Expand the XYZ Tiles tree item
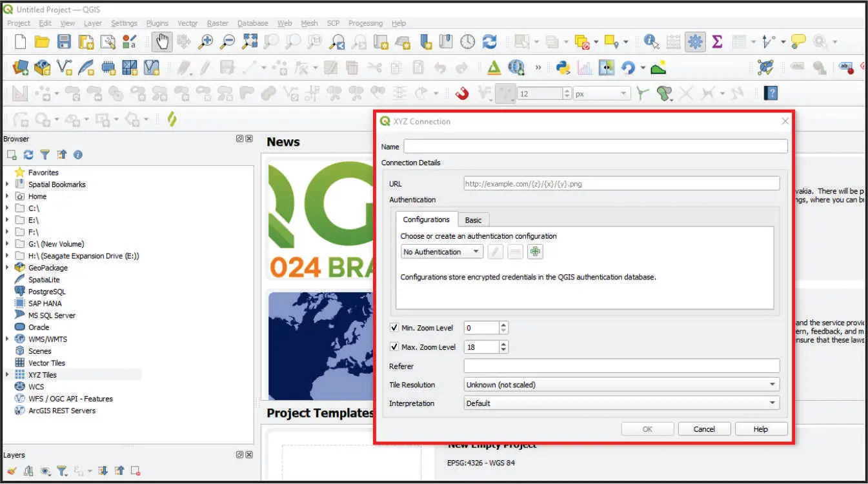868x484 pixels. 7,374
